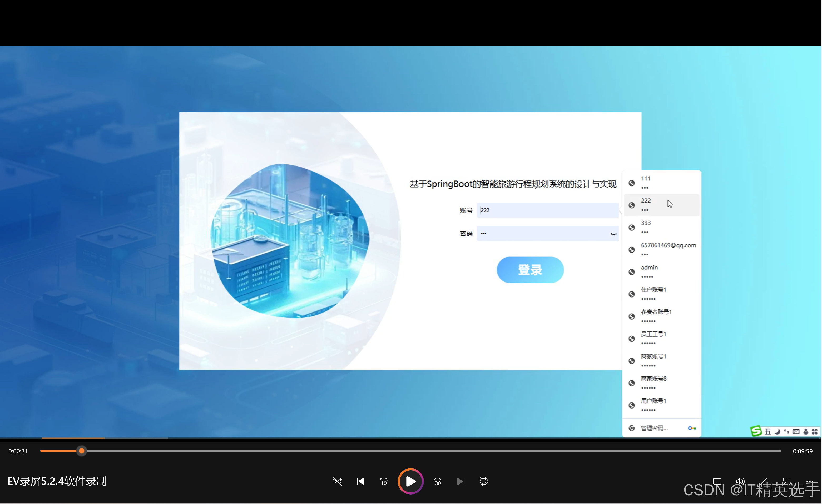Select saved account 657861469@qq.com
The width and height of the screenshot is (822, 504).
[x=662, y=249]
